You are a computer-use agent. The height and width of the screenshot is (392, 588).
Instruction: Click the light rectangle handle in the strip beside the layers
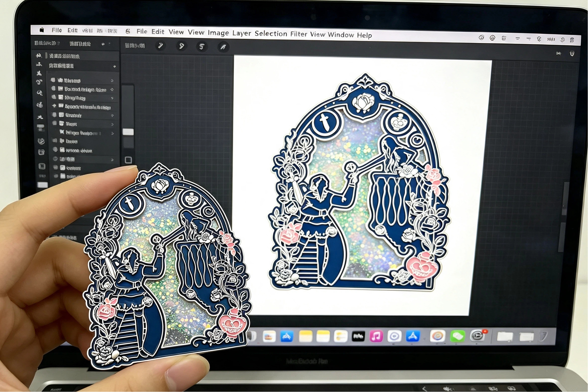128,132
